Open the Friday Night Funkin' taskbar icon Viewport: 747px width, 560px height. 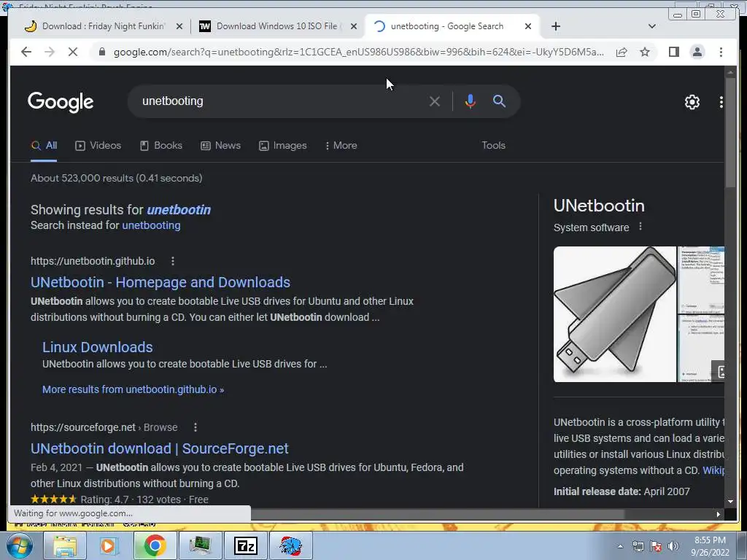point(290,545)
